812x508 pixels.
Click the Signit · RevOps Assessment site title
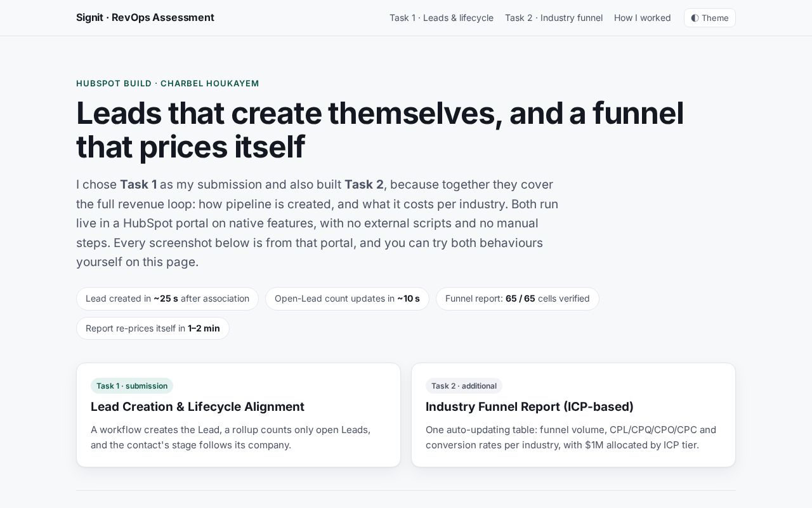(x=145, y=18)
